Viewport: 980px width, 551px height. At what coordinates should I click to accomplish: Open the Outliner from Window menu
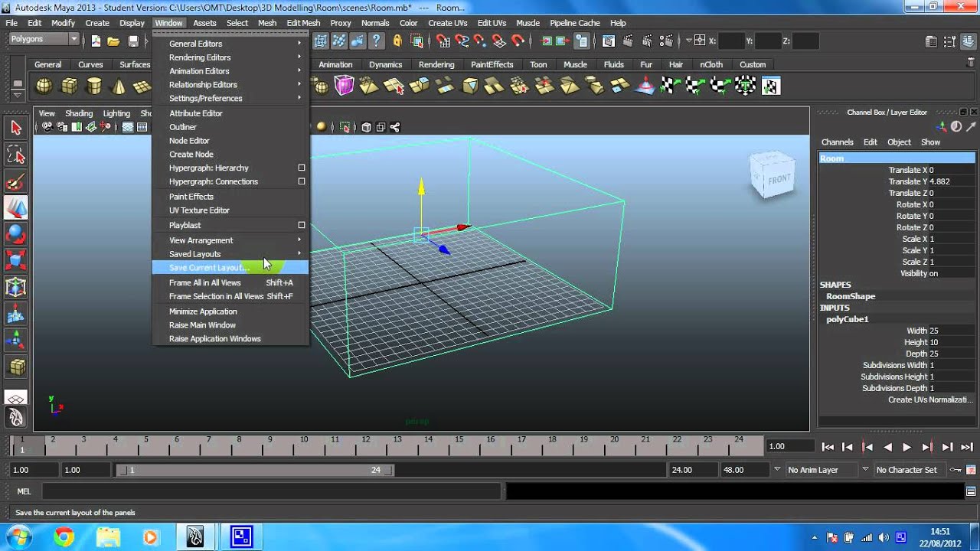(183, 127)
